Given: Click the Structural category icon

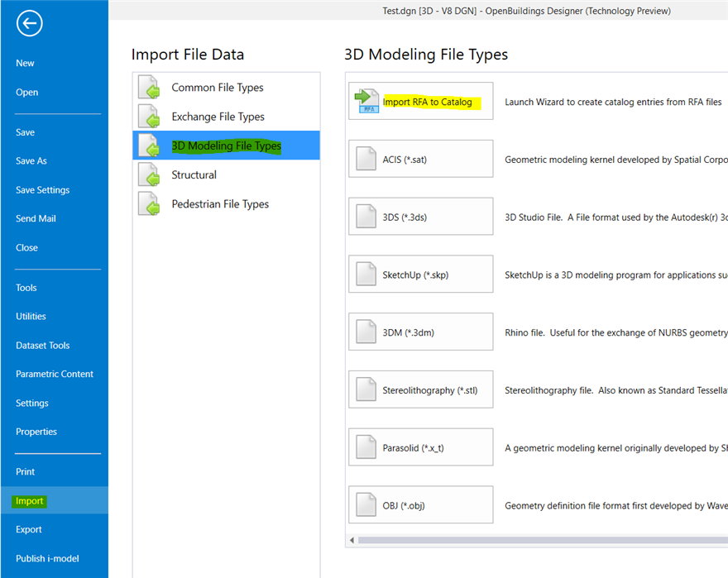Looking at the screenshot, I should (149, 174).
